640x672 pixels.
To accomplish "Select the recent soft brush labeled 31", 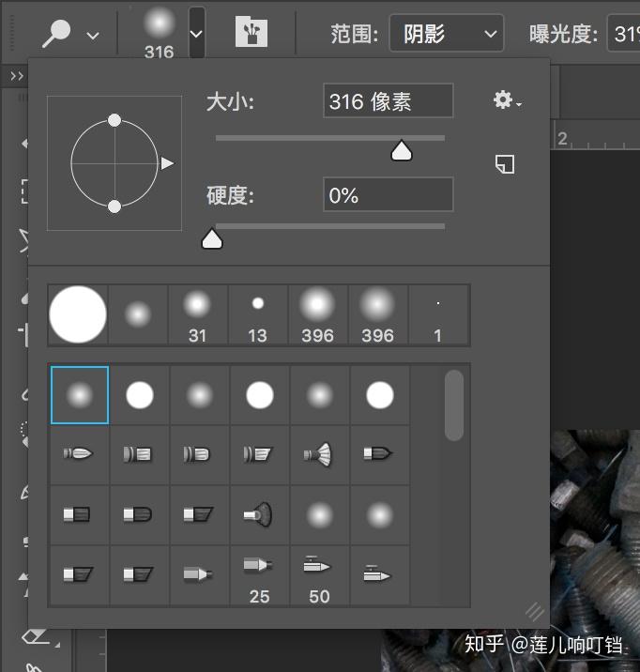I will 197,314.
